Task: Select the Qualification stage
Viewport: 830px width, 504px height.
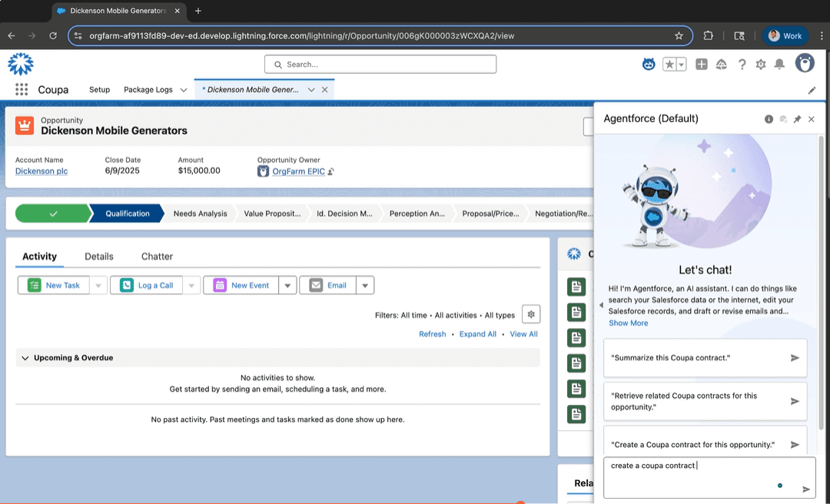Action: coord(127,214)
